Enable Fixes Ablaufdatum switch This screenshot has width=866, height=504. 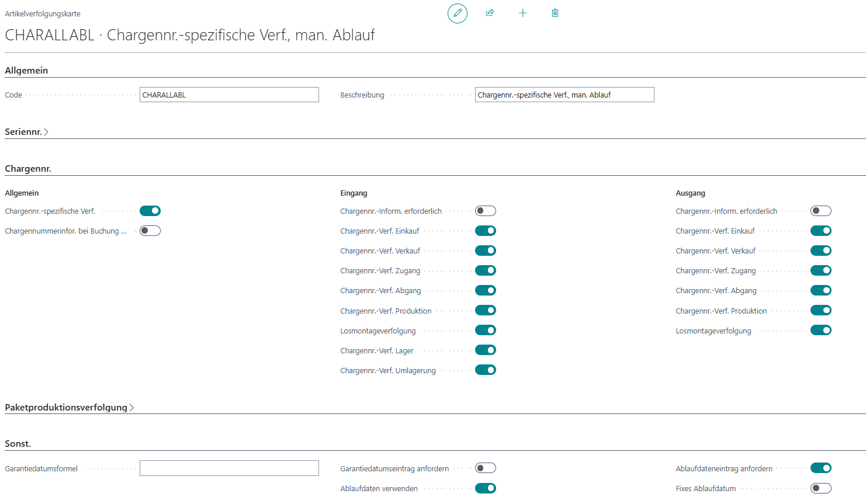pyautogui.click(x=821, y=488)
